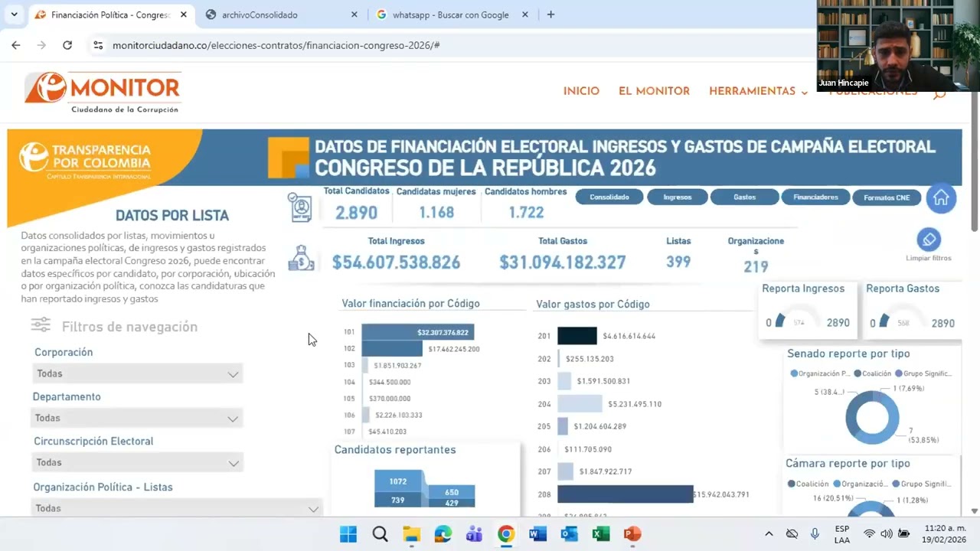Click the Wi-Fi icon in system tray
The image size is (980, 551).
tap(869, 533)
